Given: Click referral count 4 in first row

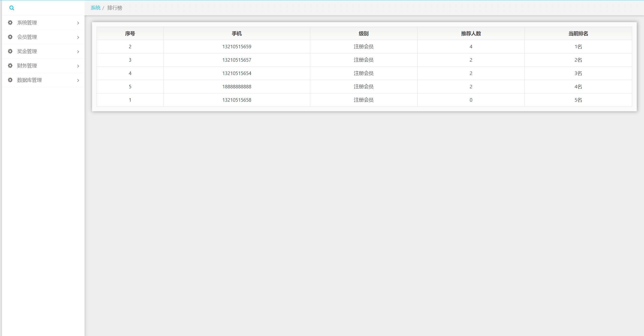Looking at the screenshot, I should point(471,47).
